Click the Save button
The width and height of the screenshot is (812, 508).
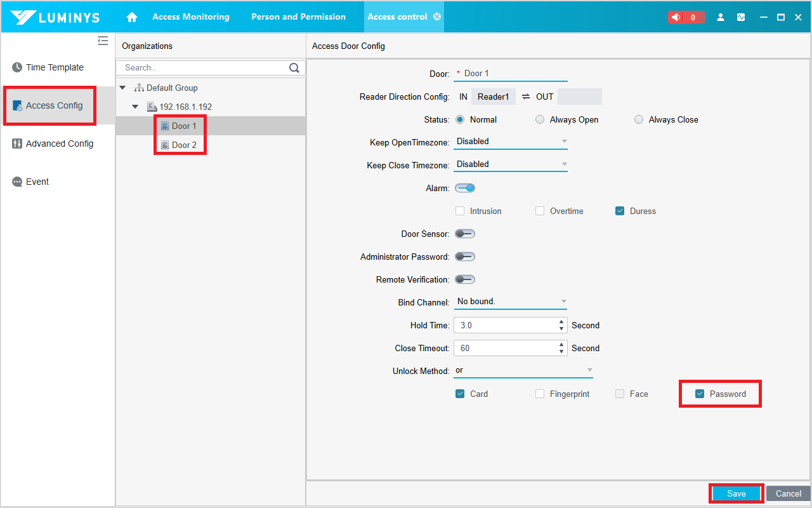[736, 493]
